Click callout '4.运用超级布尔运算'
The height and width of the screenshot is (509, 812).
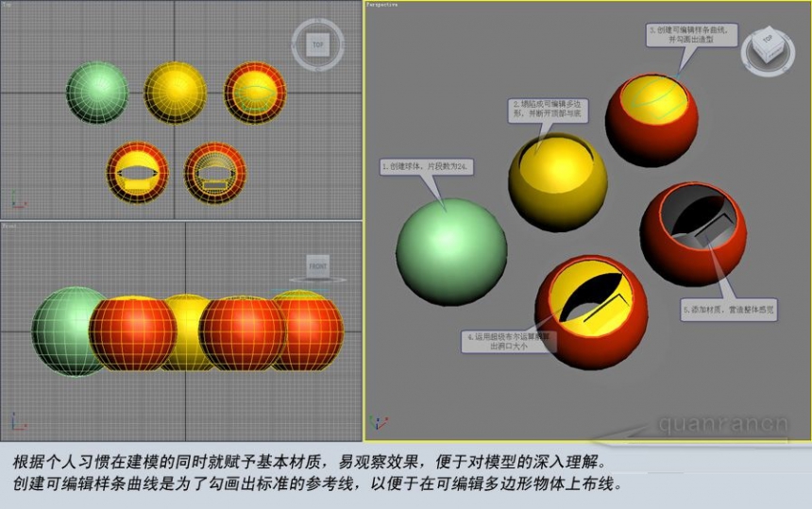point(508,342)
